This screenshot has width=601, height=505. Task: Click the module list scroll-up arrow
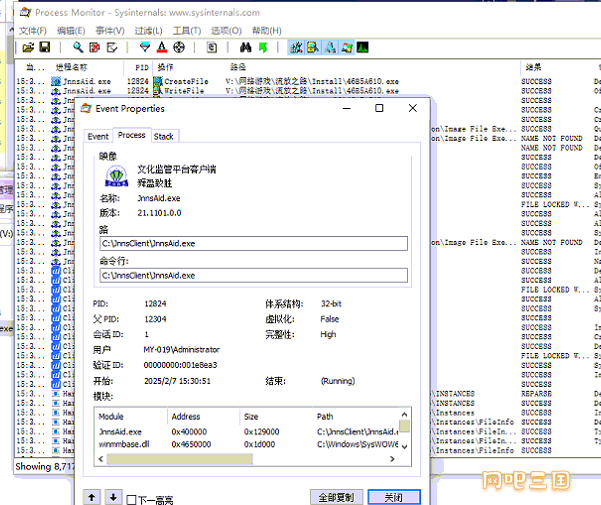point(404,415)
